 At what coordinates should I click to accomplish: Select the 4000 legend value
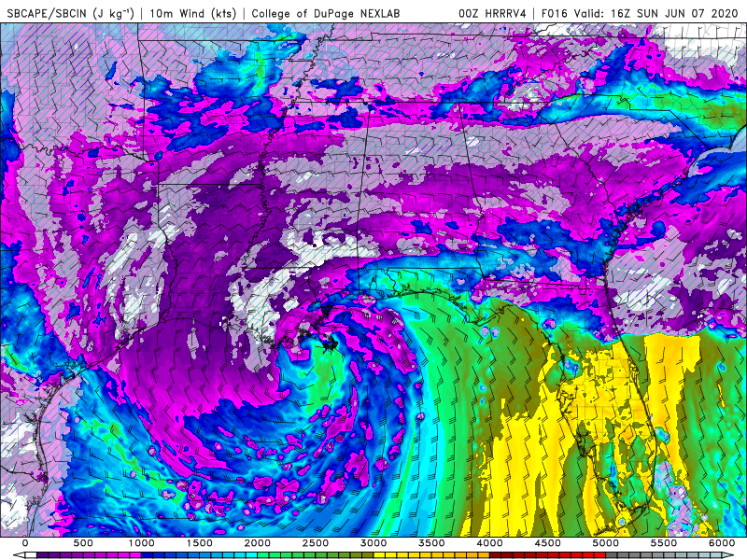pyautogui.click(x=489, y=543)
